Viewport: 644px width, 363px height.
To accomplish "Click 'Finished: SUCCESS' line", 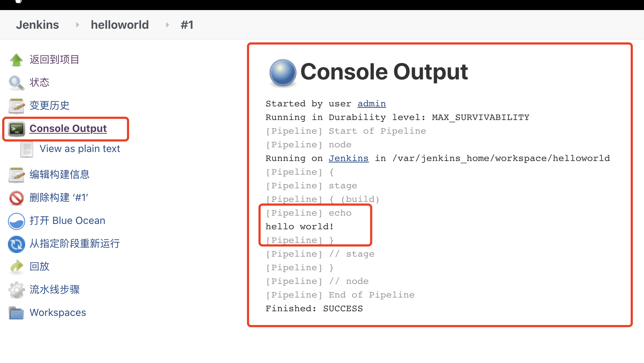I will [314, 309].
